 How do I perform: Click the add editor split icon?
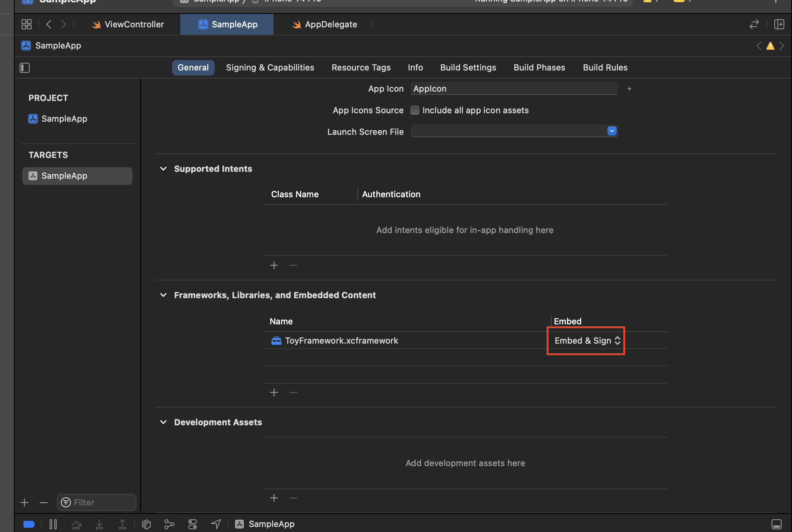pyautogui.click(x=779, y=24)
